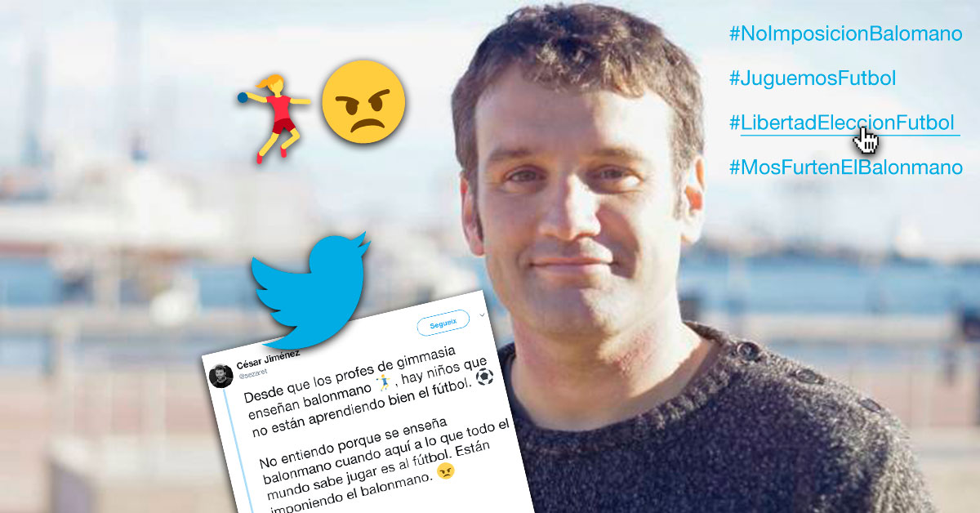Image resolution: width=980 pixels, height=513 pixels.
Task: Open the #MosFurtenElBalonmano hashtag
Action: tap(846, 168)
